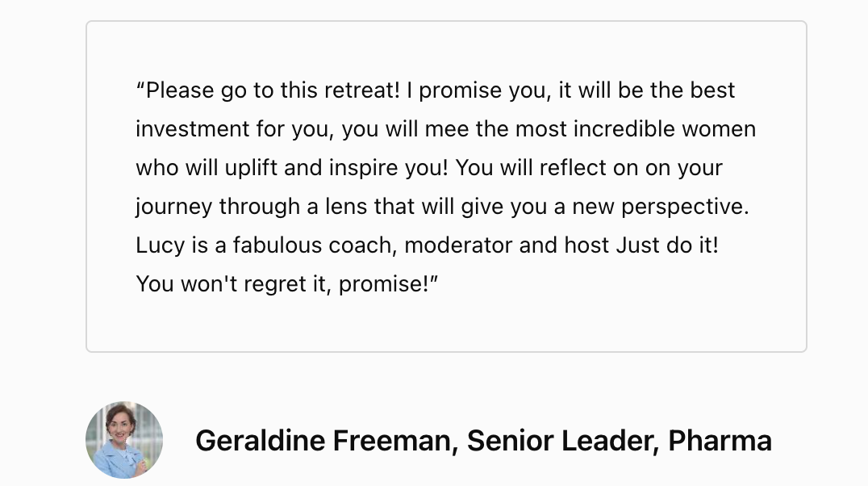Viewport: 868px width, 486px height.
Task: Click the word 'Pharma' in byline
Action: click(720, 441)
